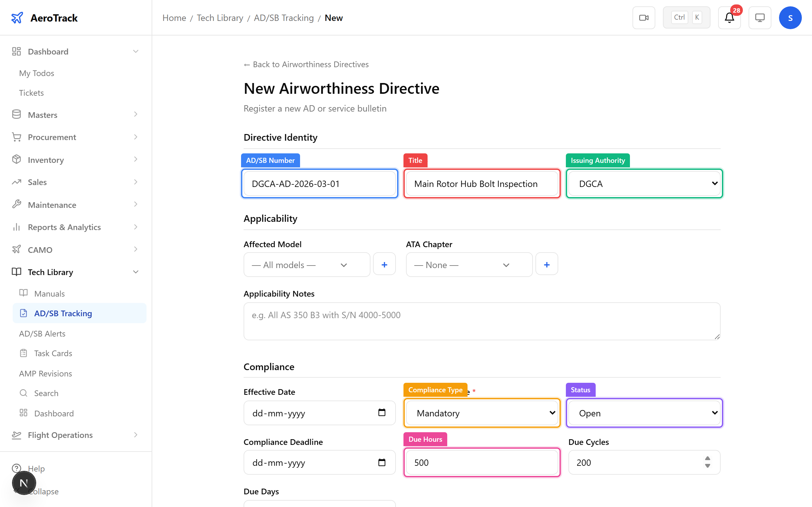Select the Search magnifier under Tech Library
The width and height of the screenshot is (812, 507).
pos(23,393)
